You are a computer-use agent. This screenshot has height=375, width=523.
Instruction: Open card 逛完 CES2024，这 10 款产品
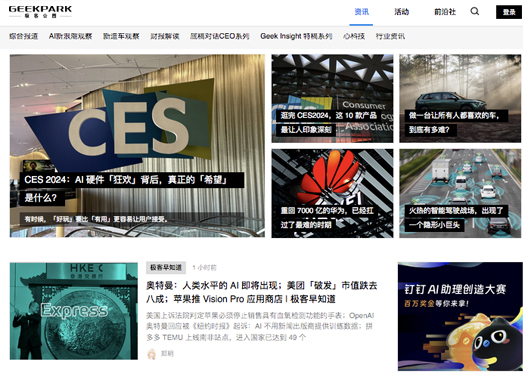point(332,99)
